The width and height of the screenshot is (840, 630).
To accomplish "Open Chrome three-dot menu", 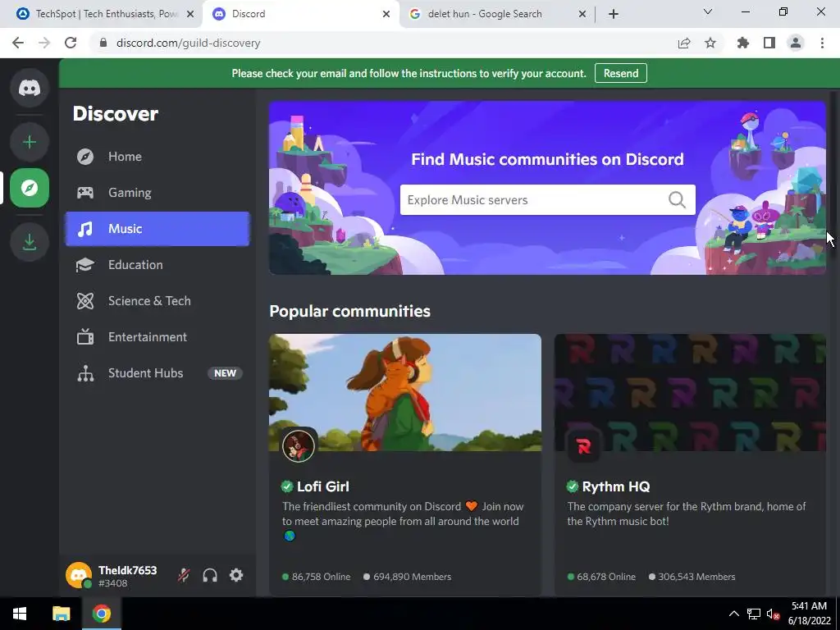I will (x=822, y=43).
